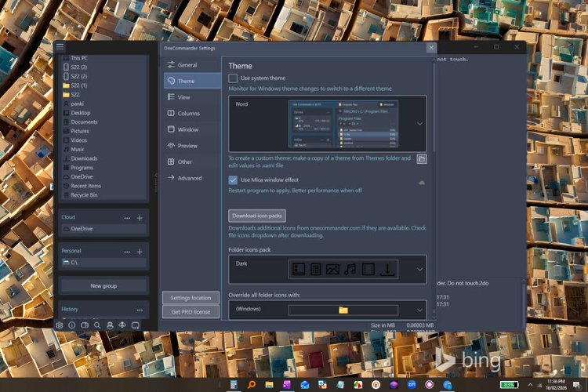Image resolution: width=588 pixels, height=392 pixels.
Task: Click the rightmost screen icon in bottom toolbar
Action: (136, 325)
